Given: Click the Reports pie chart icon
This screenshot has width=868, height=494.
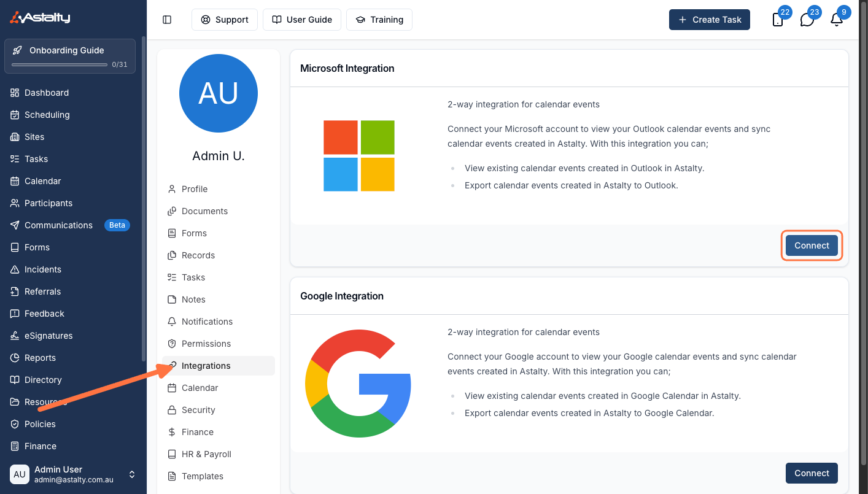Looking at the screenshot, I should pyautogui.click(x=15, y=358).
